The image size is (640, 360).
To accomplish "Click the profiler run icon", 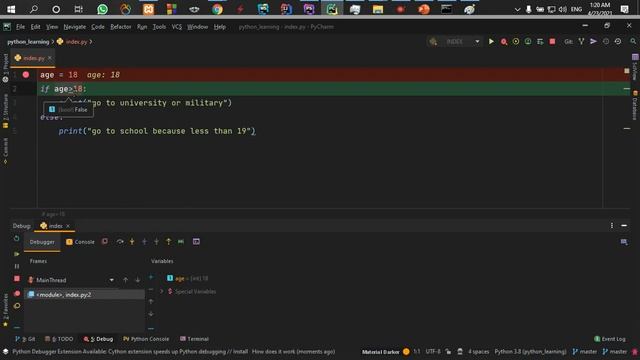I will pyautogui.click(x=528, y=42).
